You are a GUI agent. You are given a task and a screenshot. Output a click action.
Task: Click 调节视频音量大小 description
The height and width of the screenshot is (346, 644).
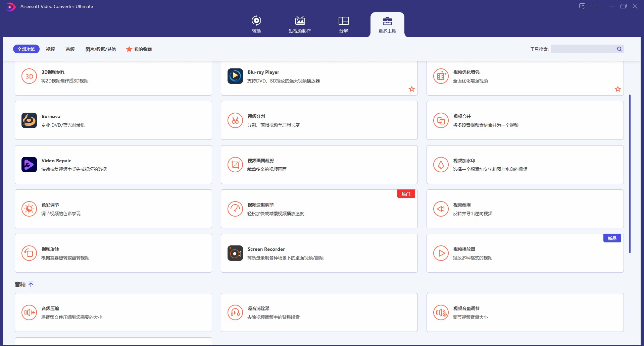(x=470, y=317)
